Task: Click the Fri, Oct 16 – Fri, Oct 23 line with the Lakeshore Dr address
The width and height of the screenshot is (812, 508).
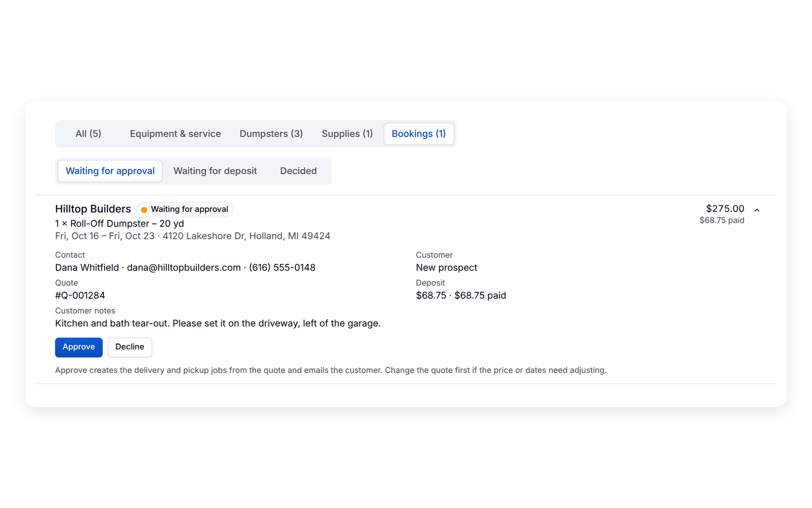Action: 192,236
